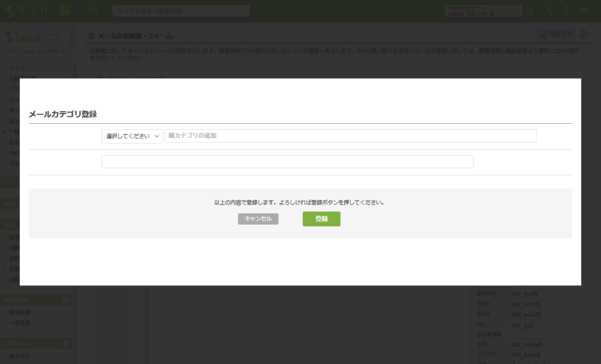
Task: Click the S icon beside the help icon
Action: pyautogui.click(x=549, y=10)
